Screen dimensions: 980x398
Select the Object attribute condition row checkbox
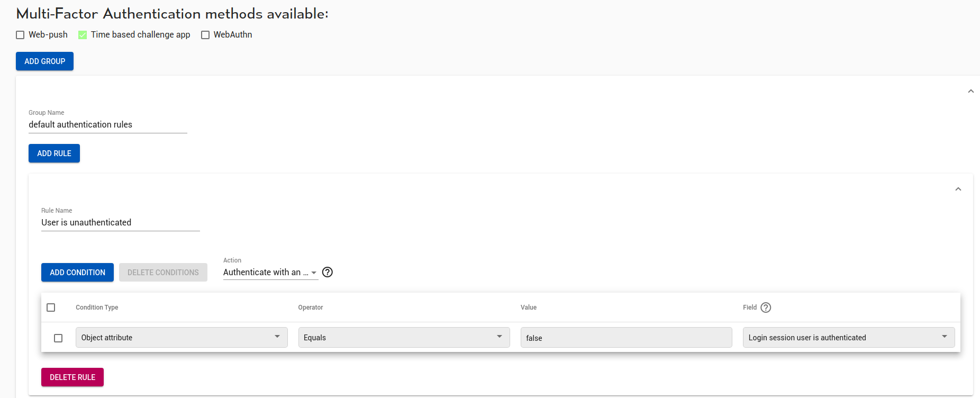click(x=58, y=338)
